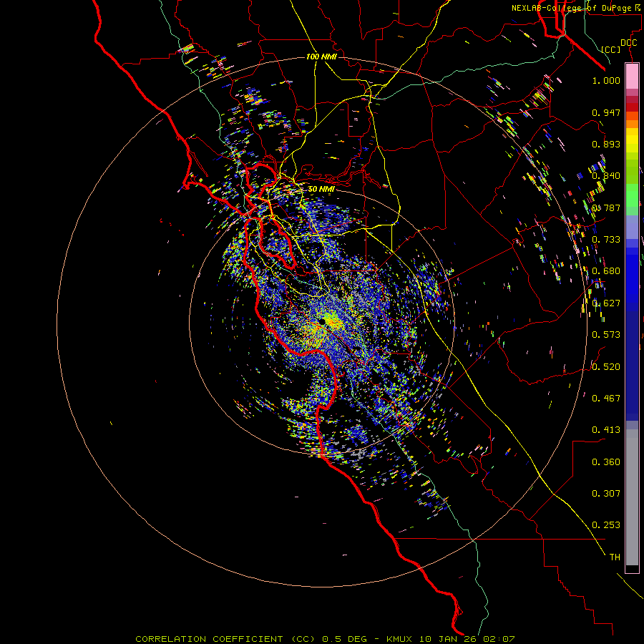Select the 0.733 scale value

click(606, 240)
